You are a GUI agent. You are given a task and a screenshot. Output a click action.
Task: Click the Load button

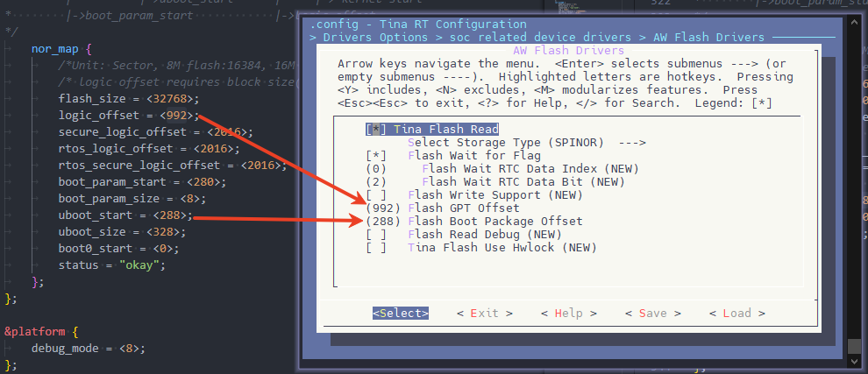click(736, 313)
